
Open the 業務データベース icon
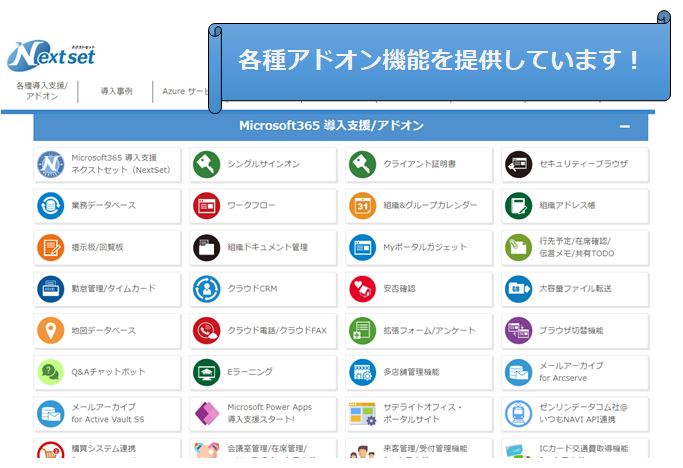coord(51,206)
